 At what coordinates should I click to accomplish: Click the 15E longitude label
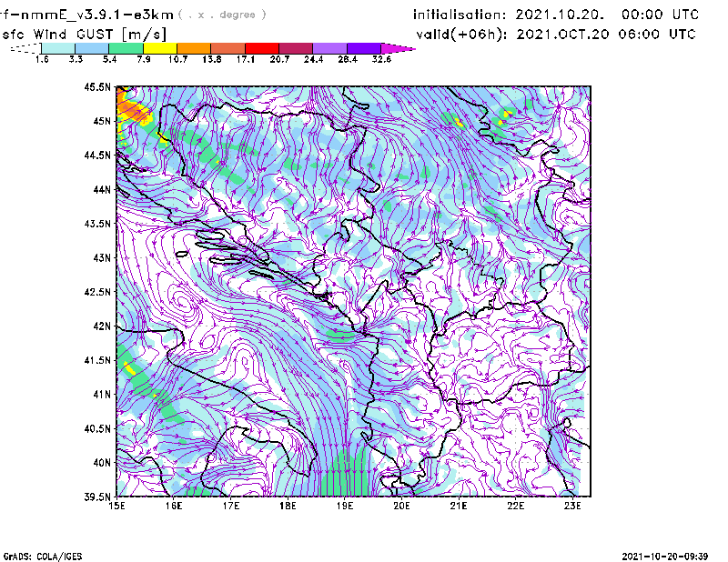tap(116, 506)
